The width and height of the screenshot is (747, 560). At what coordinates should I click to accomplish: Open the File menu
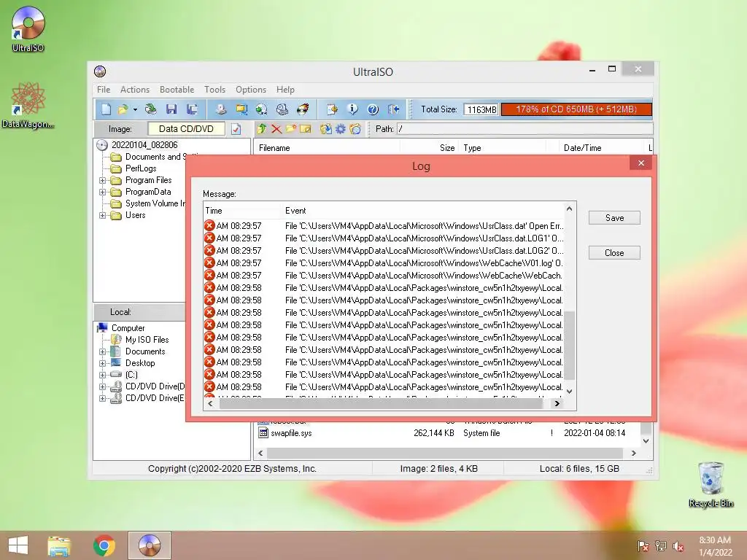[104, 90]
